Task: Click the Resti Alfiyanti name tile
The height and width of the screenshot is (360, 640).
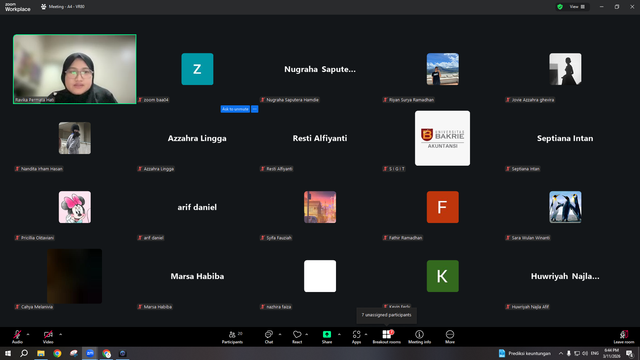Action: [x=320, y=138]
